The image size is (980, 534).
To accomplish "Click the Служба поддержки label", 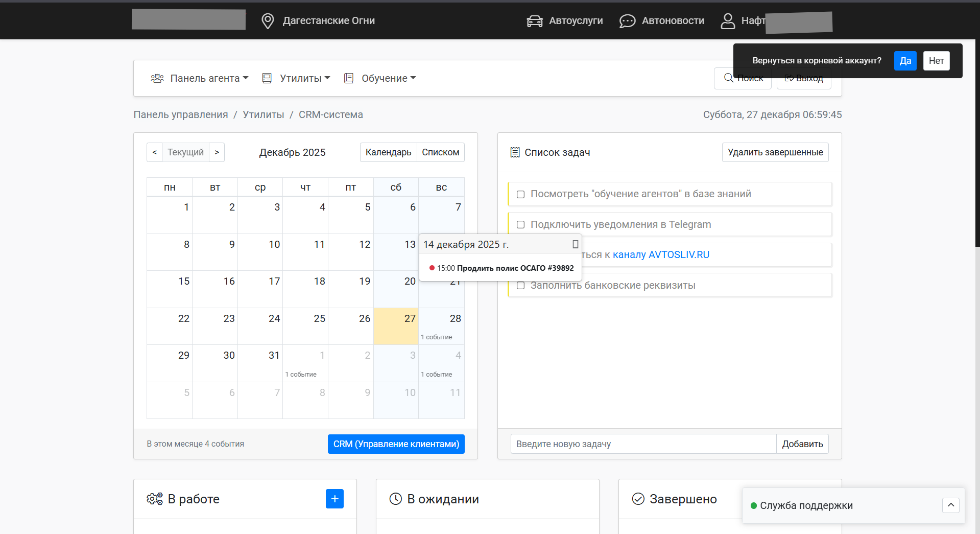I will 806,505.
